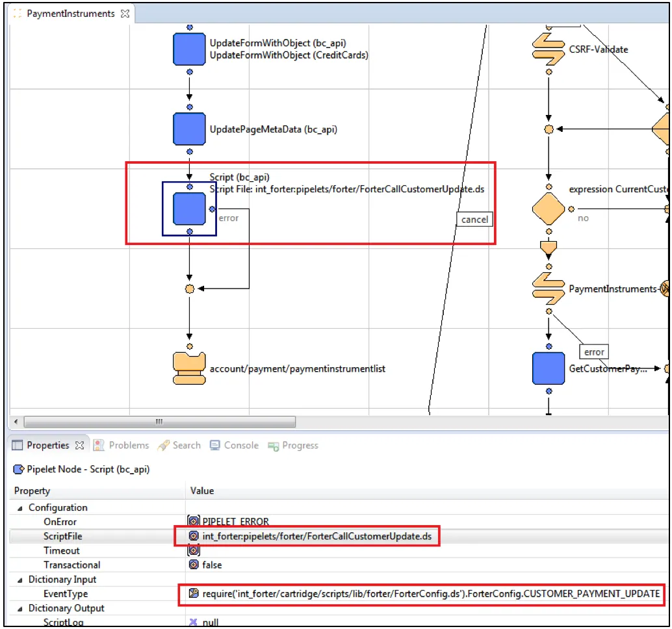Image resolution: width=672 pixels, height=629 pixels.
Task: Click the Property column header
Action: (32, 491)
